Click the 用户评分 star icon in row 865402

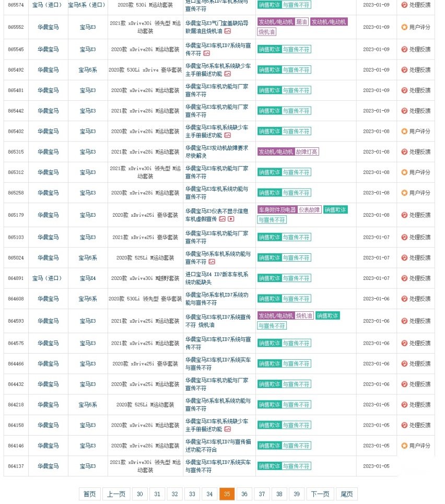coord(404,132)
